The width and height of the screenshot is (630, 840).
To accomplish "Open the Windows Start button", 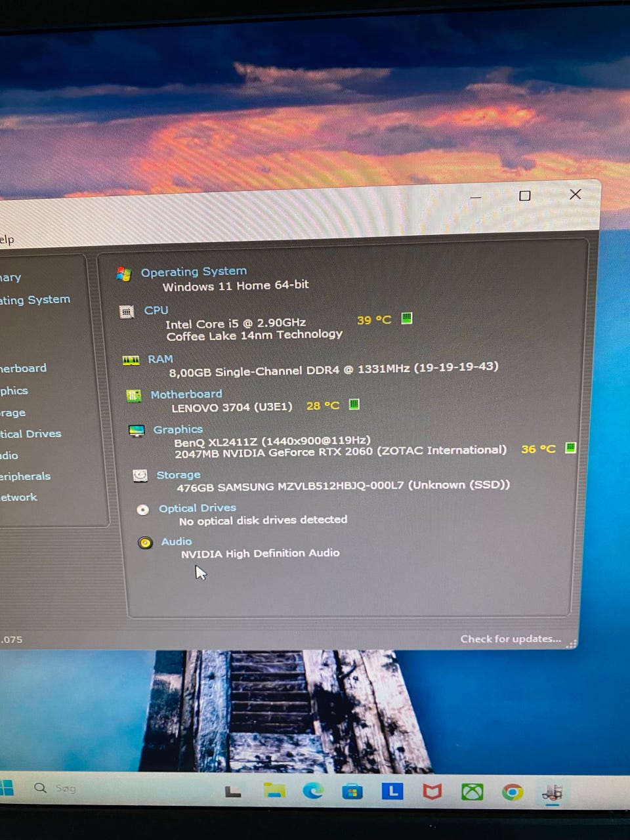I will tap(6, 787).
